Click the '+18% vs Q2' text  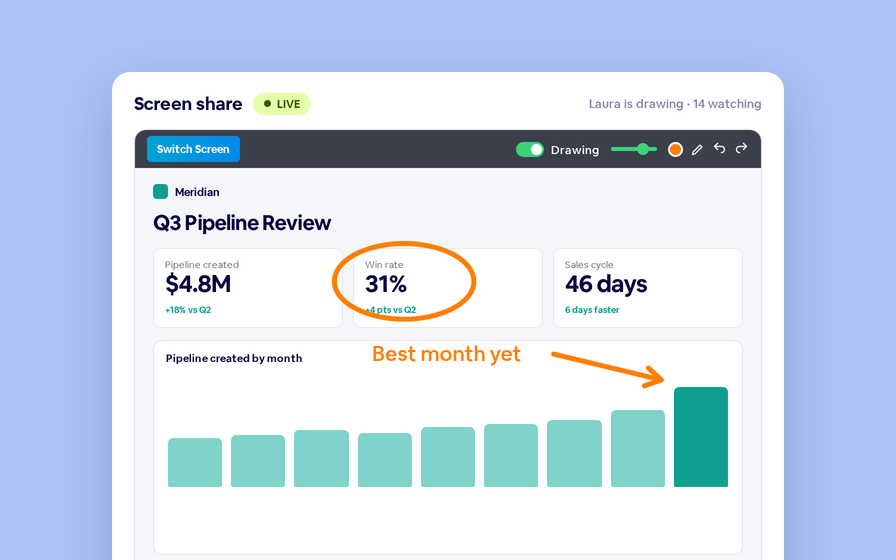point(188,310)
